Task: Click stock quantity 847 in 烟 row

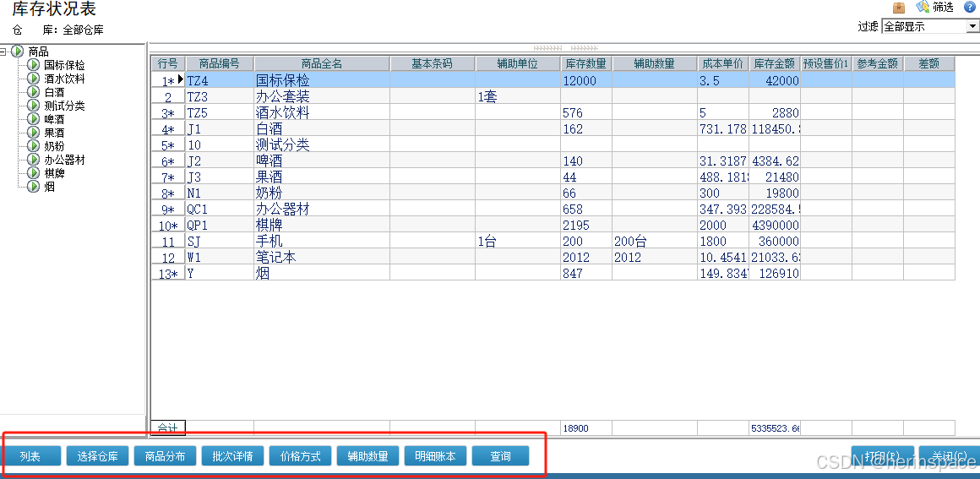Action: [x=586, y=273]
